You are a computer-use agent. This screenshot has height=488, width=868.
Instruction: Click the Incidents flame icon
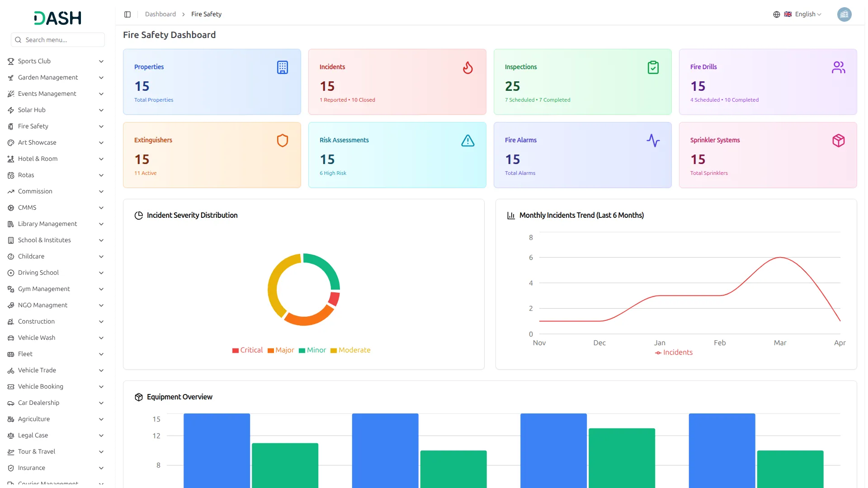click(x=468, y=67)
